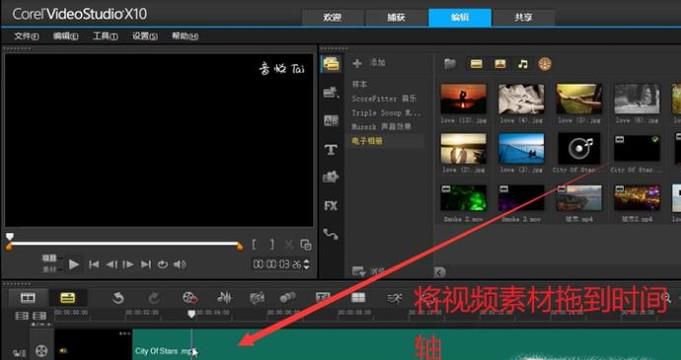This screenshot has height=360, width=681.
Task: Switch to the 捕获 tab
Action: pos(396,18)
